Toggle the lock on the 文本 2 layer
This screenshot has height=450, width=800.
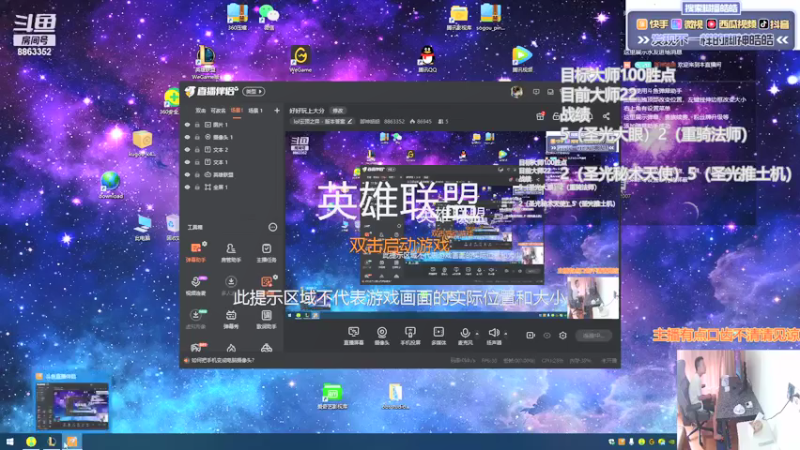click(x=197, y=149)
